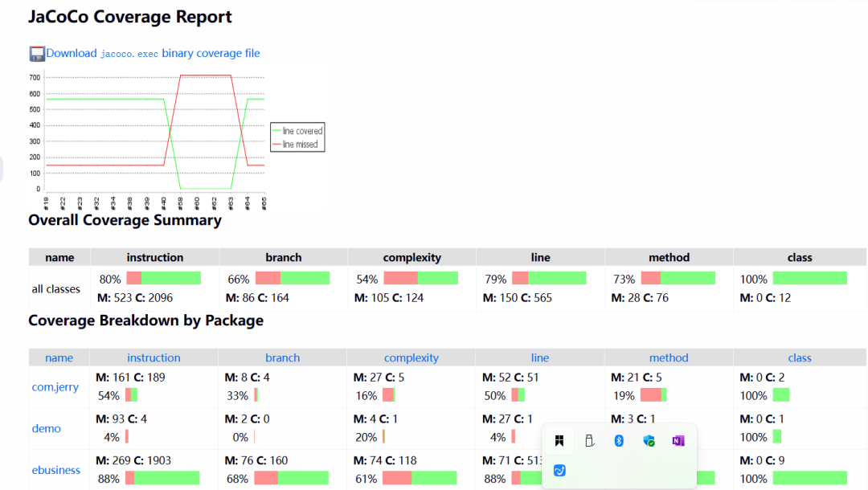The image size is (868, 490).
Task: Click the 'M: 86 C: 164' branch value
Action: point(257,297)
